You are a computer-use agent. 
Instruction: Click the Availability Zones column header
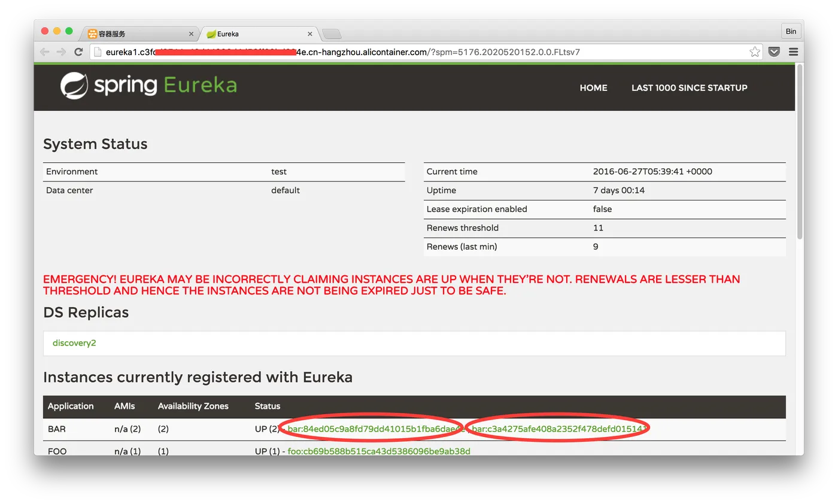point(193,406)
